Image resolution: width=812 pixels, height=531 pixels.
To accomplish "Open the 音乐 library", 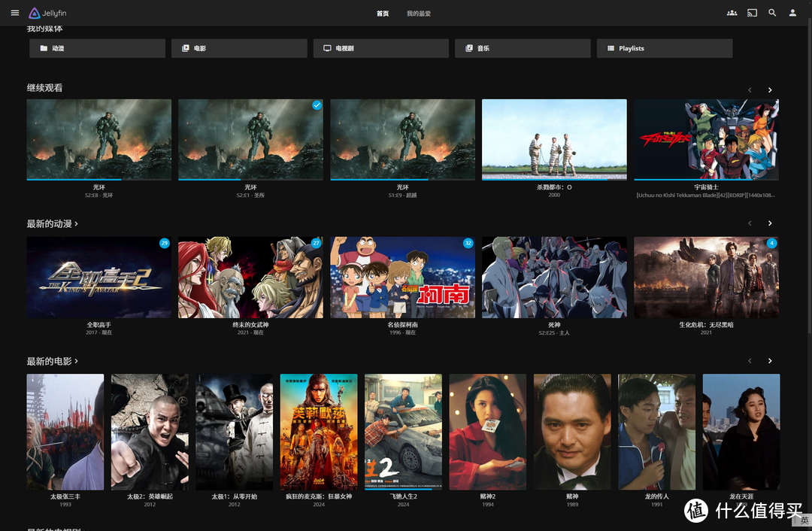I will click(x=523, y=48).
